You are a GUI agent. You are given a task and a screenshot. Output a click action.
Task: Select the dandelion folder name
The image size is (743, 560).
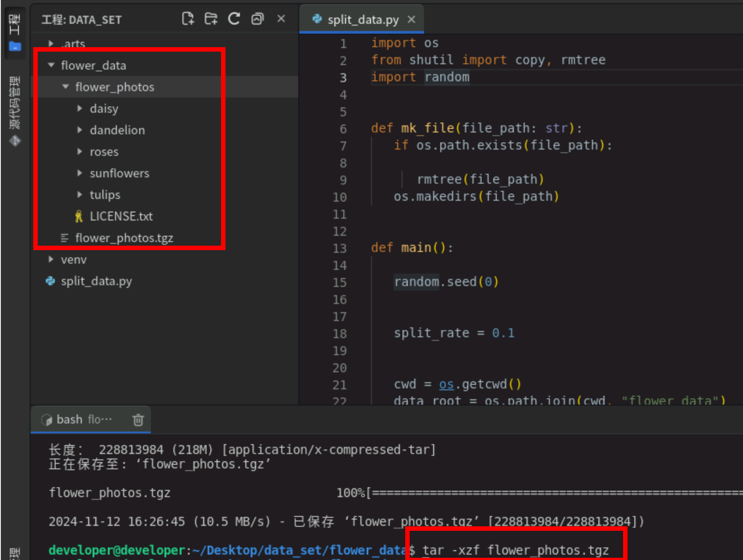click(x=117, y=130)
